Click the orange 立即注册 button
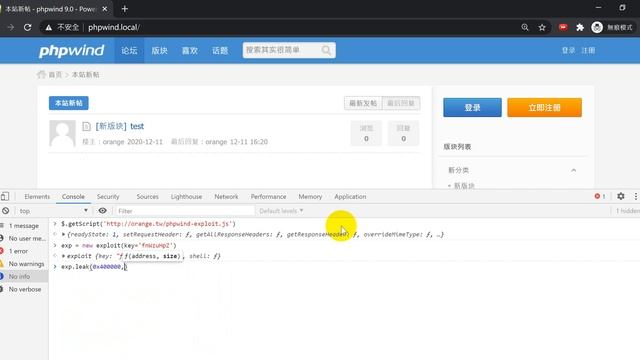The image size is (640, 360). 544,107
